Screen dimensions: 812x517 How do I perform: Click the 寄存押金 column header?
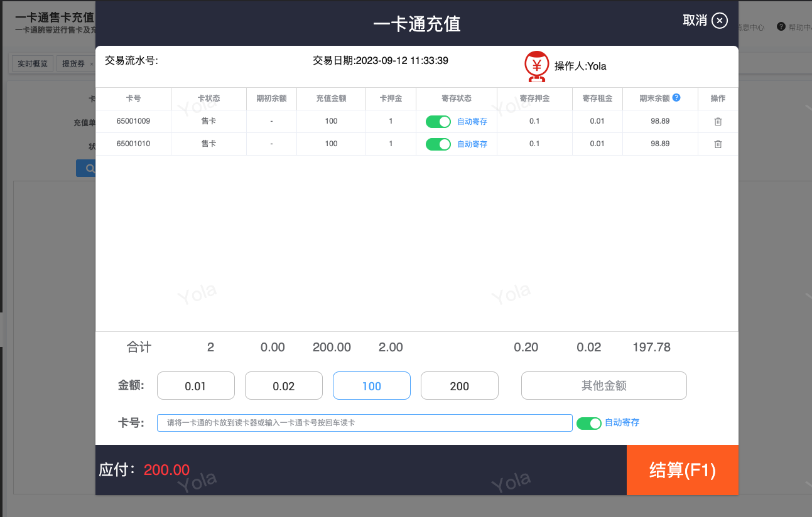pyautogui.click(x=535, y=99)
